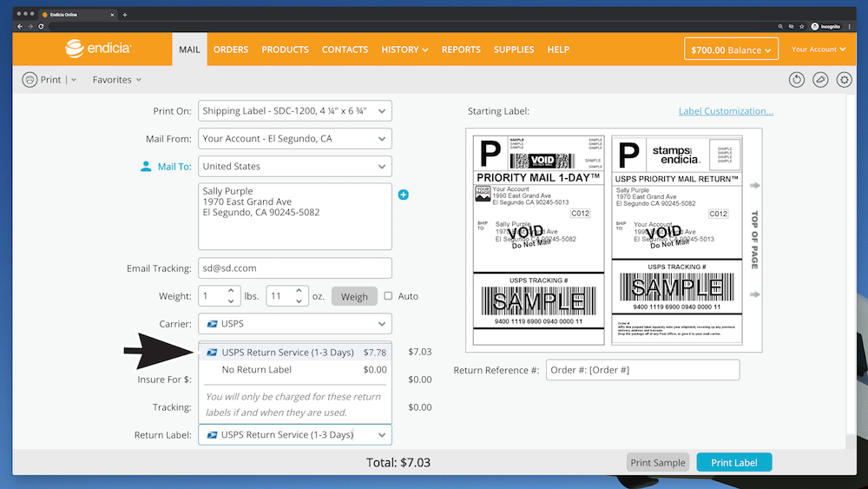The width and height of the screenshot is (868, 489).
Task: Click the printer icon next to Print
Action: (x=30, y=80)
